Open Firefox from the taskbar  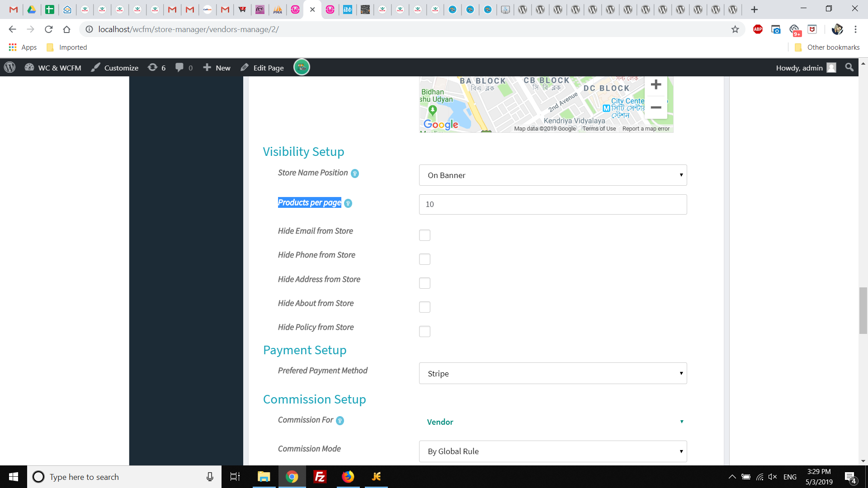point(348,477)
